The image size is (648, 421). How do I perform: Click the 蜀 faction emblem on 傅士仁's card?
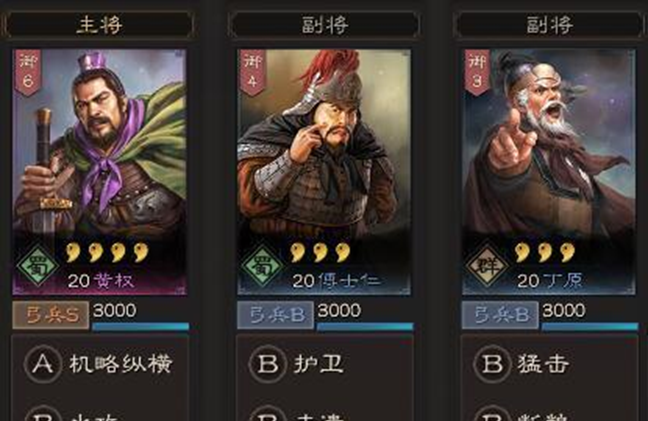coord(262,265)
